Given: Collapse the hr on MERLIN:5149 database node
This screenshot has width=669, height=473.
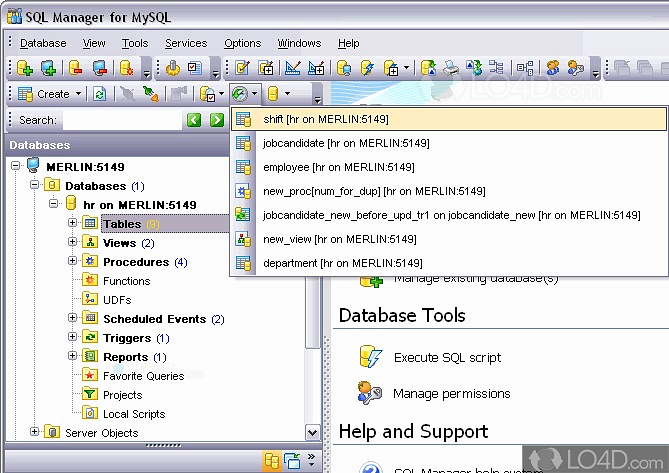Looking at the screenshot, I should coord(54,205).
